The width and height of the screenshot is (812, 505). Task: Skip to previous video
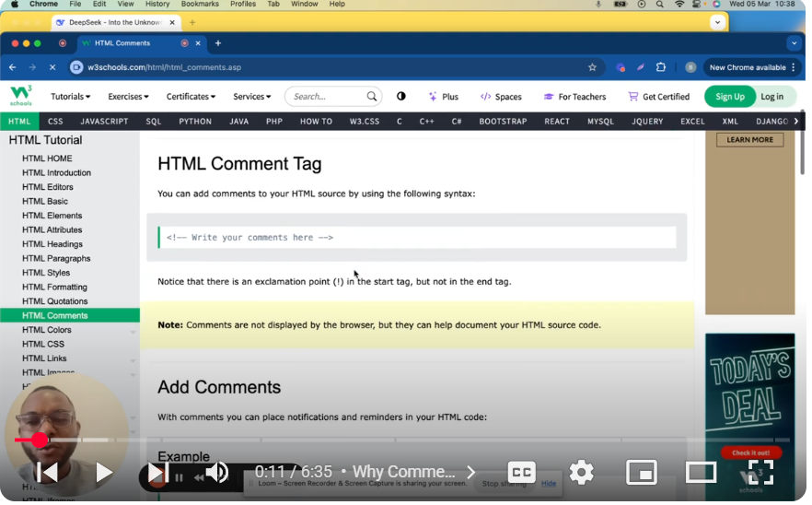coord(47,472)
